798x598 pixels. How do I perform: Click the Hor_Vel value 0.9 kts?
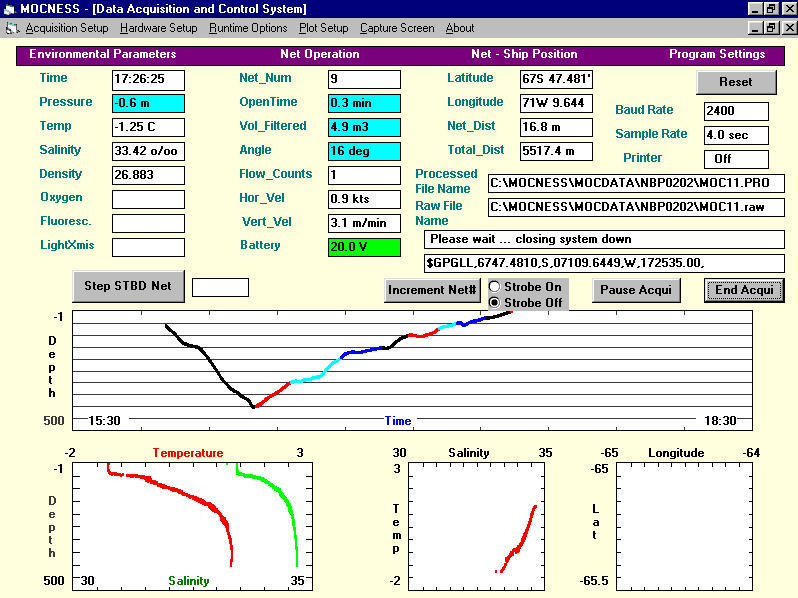364,199
